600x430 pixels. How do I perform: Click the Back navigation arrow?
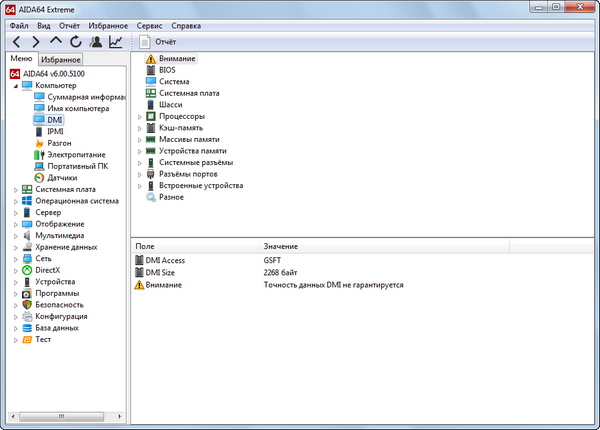[16, 42]
